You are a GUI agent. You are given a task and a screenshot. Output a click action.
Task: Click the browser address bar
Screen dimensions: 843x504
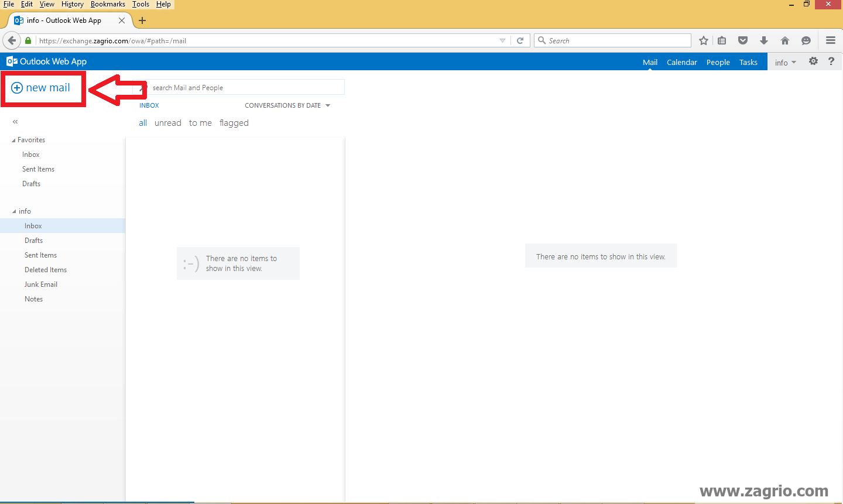click(266, 40)
